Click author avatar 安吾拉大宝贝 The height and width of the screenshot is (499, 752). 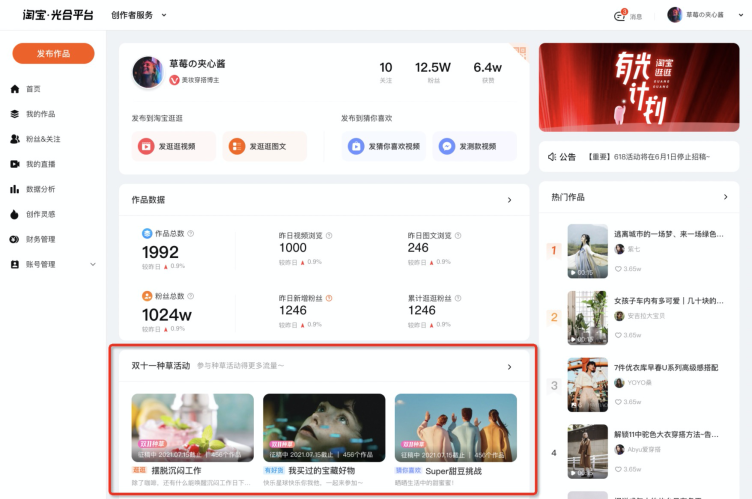click(620, 316)
